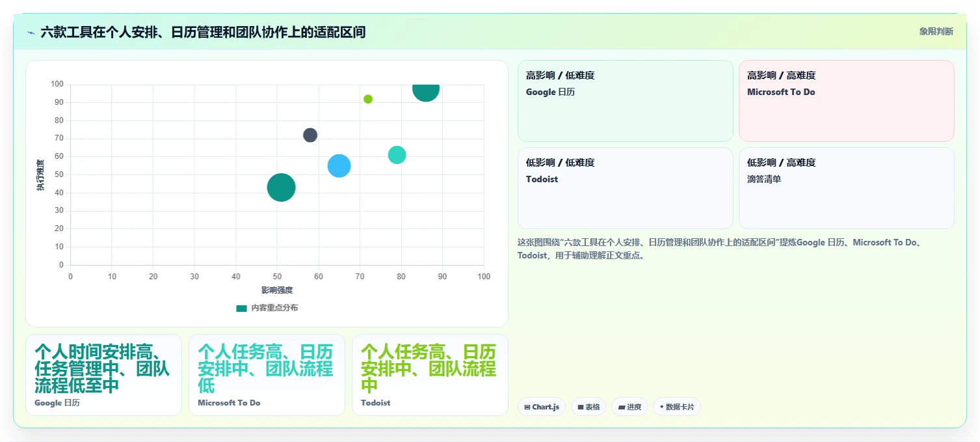Click Google 日历 text in green quadrant
Screen dimensions: 980x442
550,92
